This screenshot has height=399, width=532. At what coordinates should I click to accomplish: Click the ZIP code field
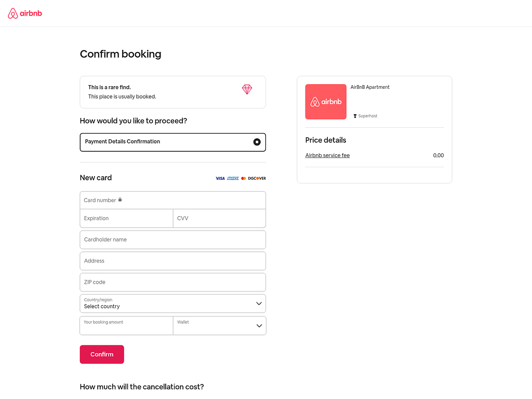tap(172, 282)
